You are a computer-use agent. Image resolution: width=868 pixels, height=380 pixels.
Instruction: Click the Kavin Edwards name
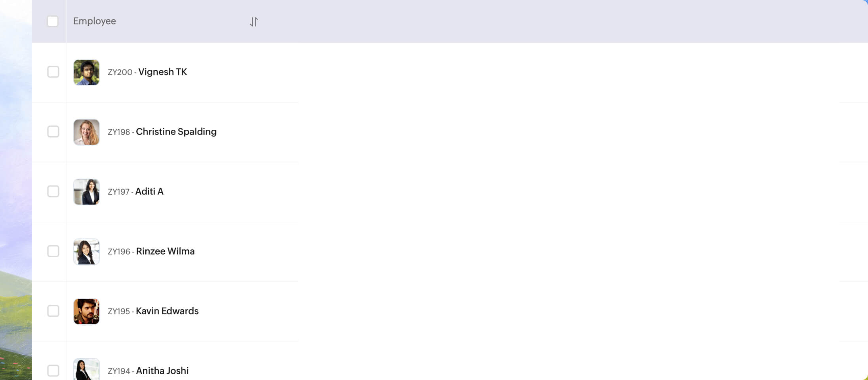point(167,311)
